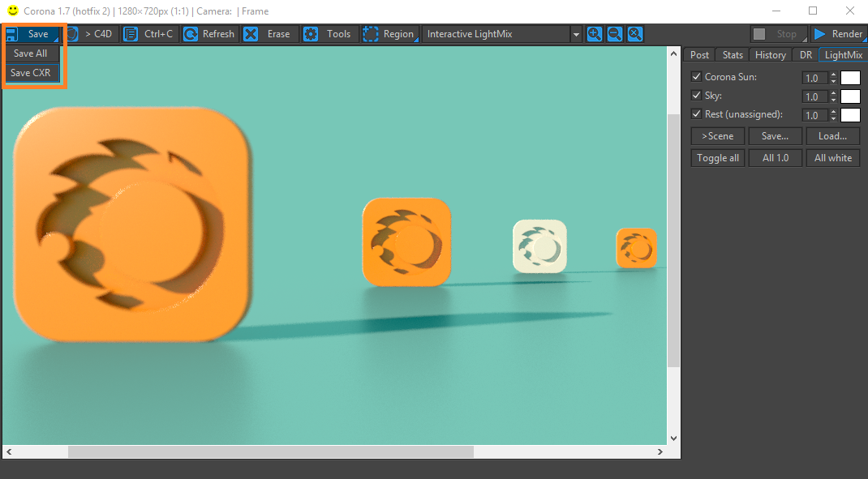
Task: Choose Save CXR from dropdown
Action: (x=32, y=72)
